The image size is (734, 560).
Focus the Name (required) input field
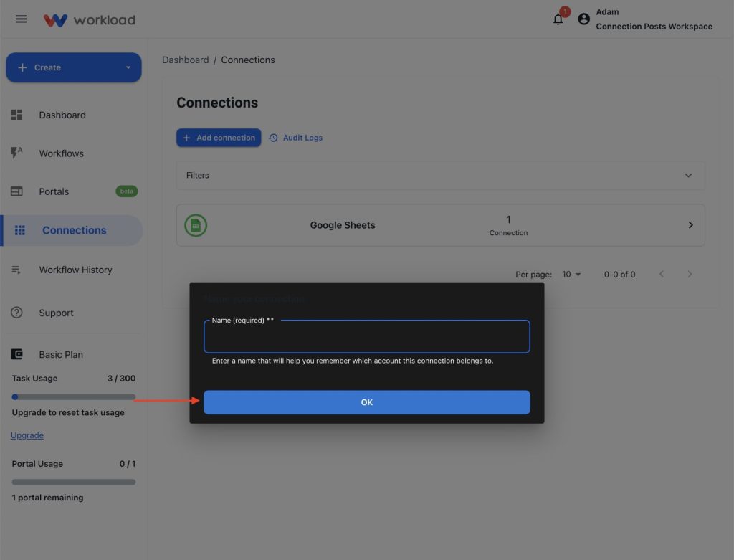[367, 336]
